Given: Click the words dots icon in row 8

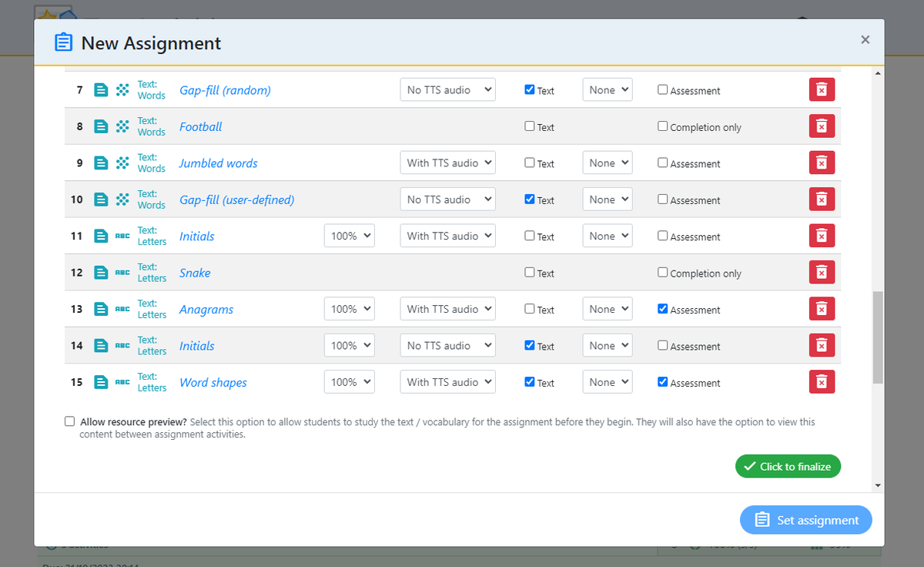Looking at the screenshot, I should pos(122,126).
